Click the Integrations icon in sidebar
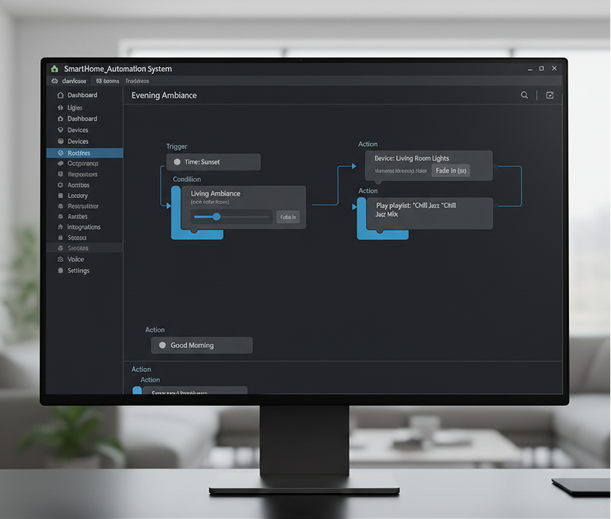Viewport: 611px width, 519px height. (60, 227)
